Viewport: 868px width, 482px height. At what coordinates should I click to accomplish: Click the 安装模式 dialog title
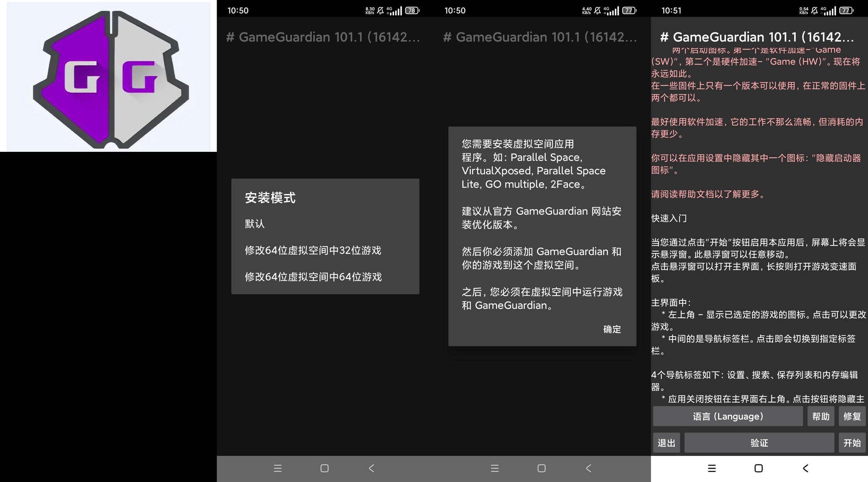click(x=270, y=198)
